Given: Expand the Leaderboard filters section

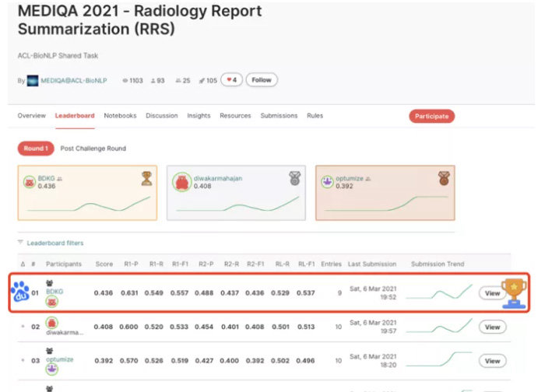Looking at the screenshot, I should coord(54,243).
